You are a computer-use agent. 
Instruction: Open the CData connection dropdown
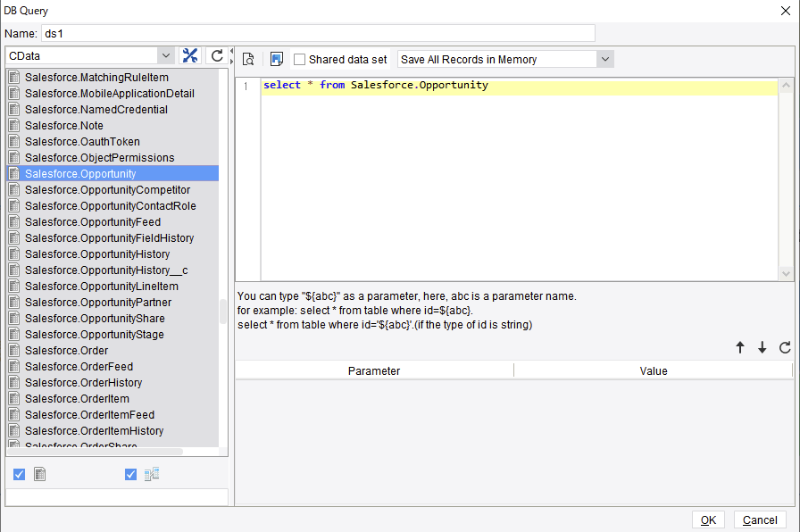pos(166,55)
